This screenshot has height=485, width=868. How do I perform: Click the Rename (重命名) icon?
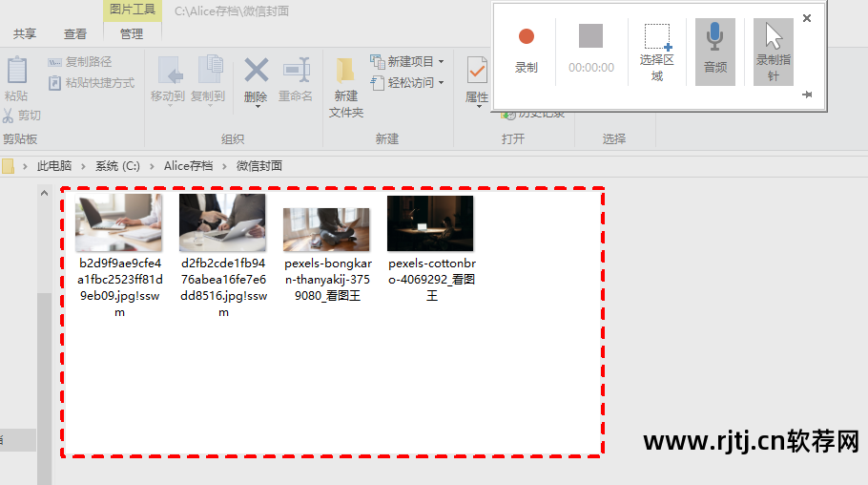click(x=296, y=71)
